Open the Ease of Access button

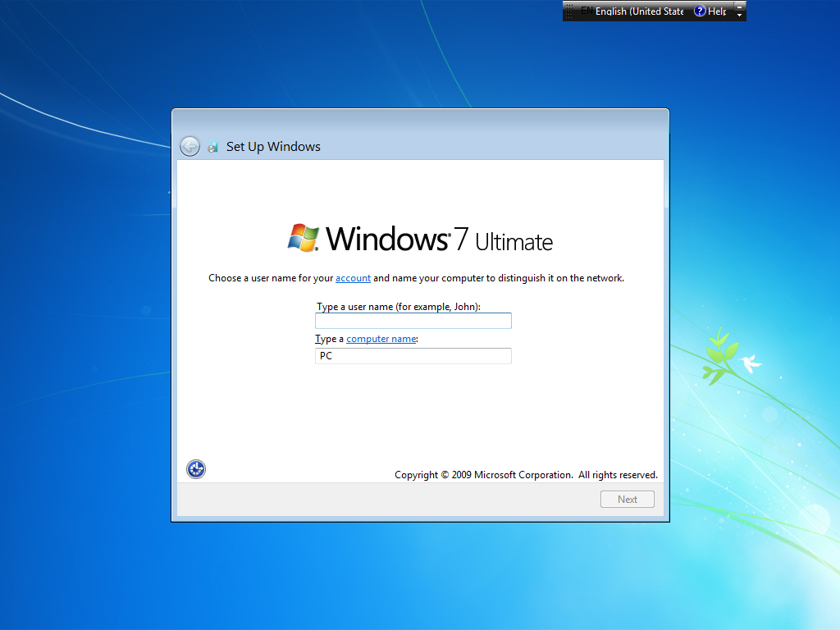tap(196, 469)
